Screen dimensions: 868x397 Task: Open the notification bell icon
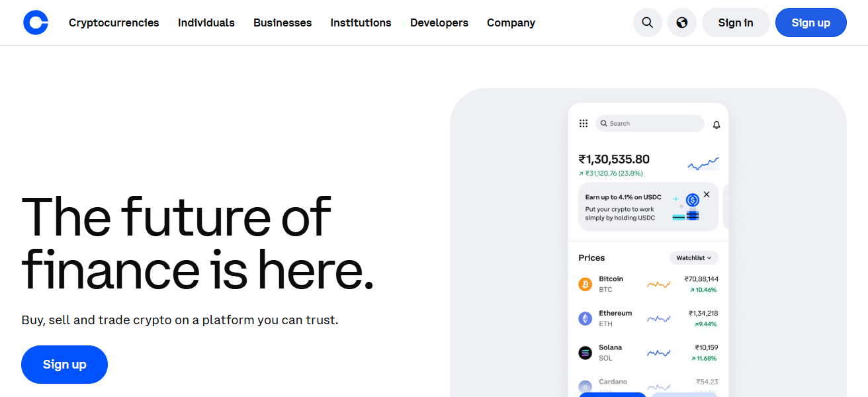click(716, 124)
